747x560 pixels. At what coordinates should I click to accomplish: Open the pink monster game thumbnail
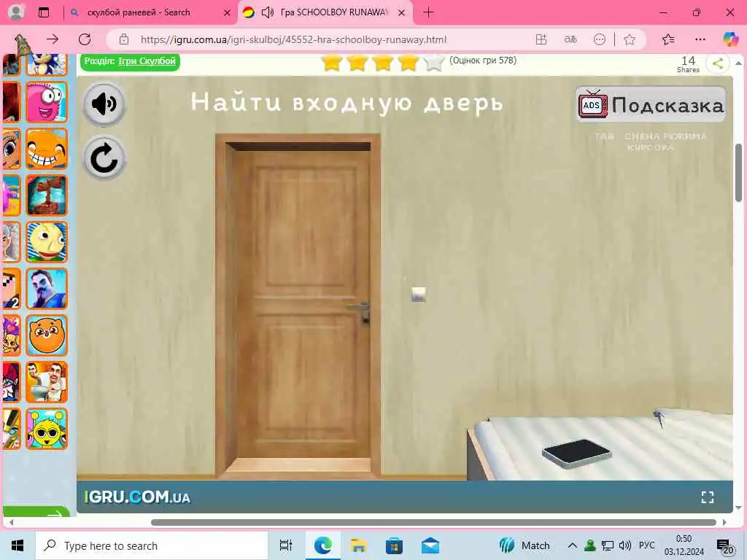coord(47,102)
